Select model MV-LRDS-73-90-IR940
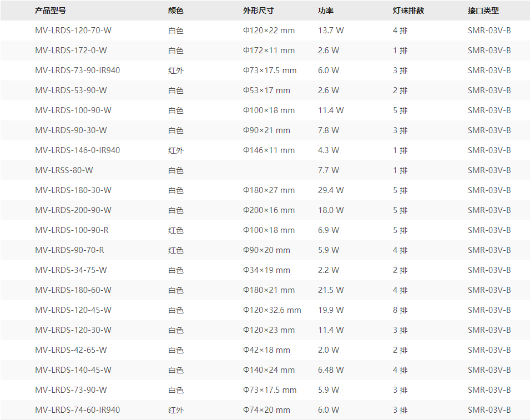The height and width of the screenshot is (420, 530). pos(77,70)
